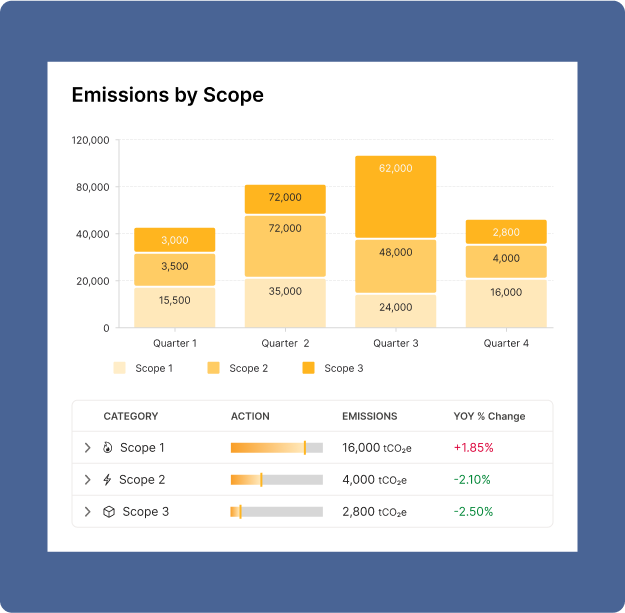Click the Scope 3 cube icon
This screenshot has height=613, width=625.
[x=109, y=512]
